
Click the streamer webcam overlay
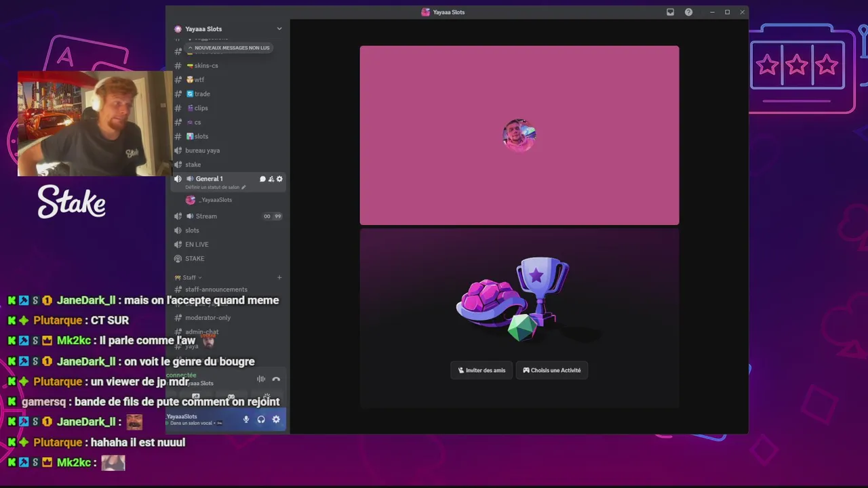click(95, 123)
